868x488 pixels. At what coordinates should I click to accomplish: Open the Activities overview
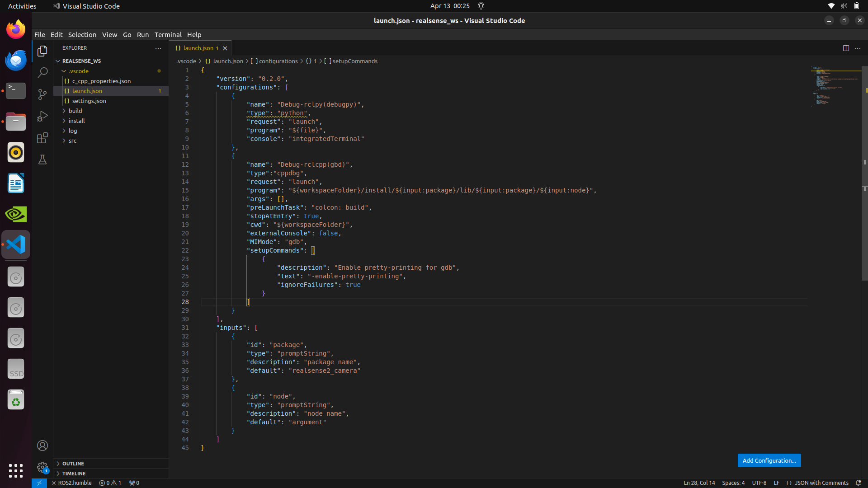point(22,6)
